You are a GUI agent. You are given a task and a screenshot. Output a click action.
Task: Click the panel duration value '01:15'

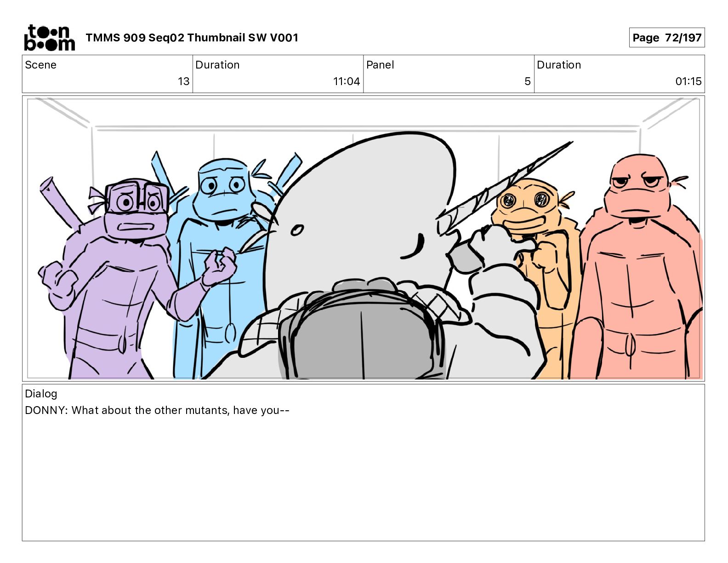(688, 81)
